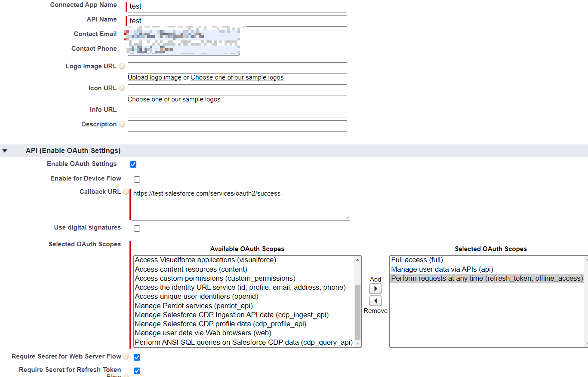The height and width of the screenshot is (377, 588).
Task: Click Contact Phone field
Action: click(x=184, y=49)
